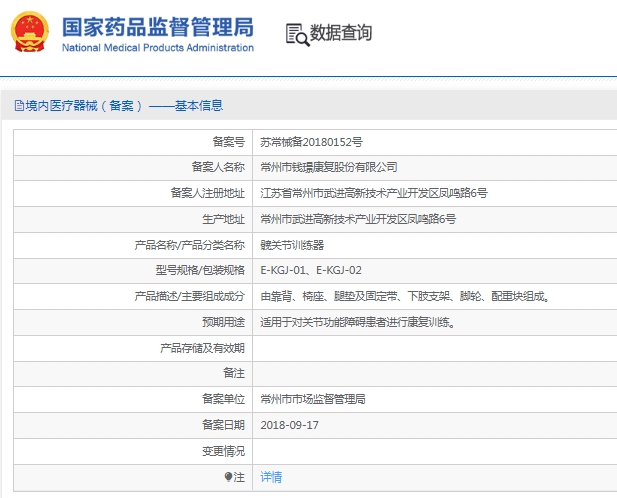Viewport: 617px width, 498px height.
Task: Click the national emblem logo
Action: pyautogui.click(x=30, y=32)
